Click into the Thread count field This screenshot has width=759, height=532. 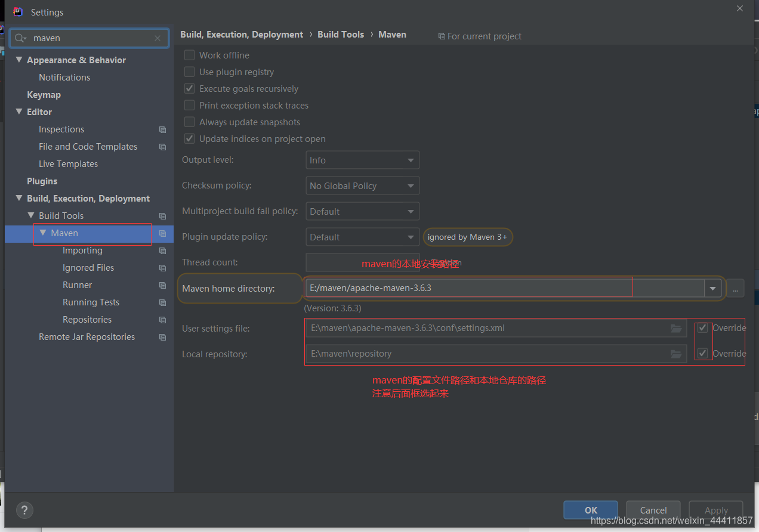[x=363, y=262]
